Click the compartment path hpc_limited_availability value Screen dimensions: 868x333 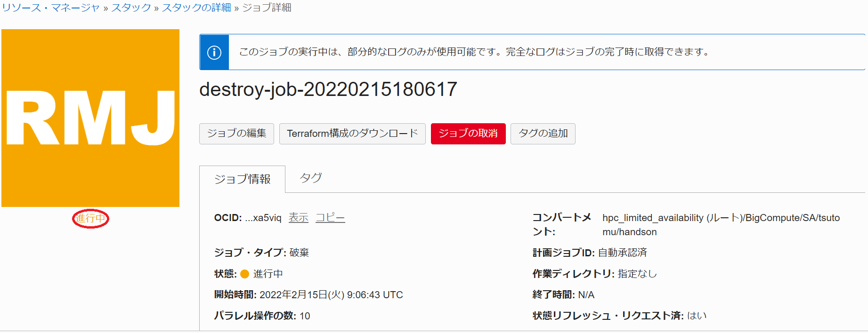[x=721, y=224]
